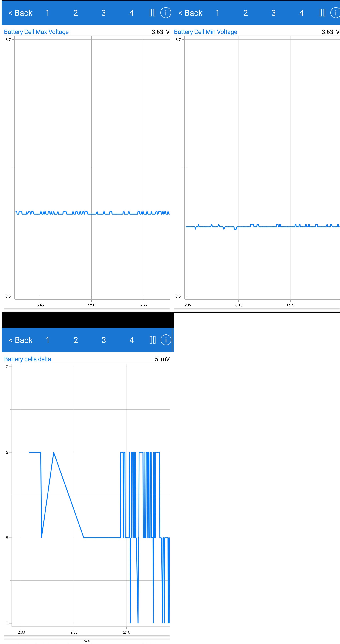This screenshot has height=644, width=340.
Task: Pause the Battery Cell Max Voltage chart
Action: coord(152,13)
